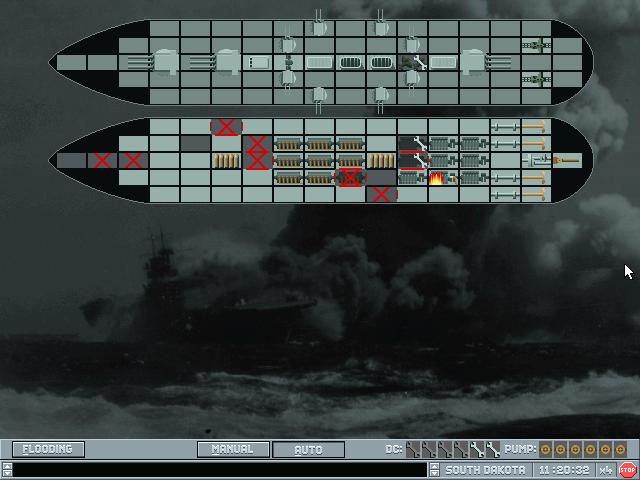
Task: Click the dark gray compartment in lower deck second row
Action: 196,144
